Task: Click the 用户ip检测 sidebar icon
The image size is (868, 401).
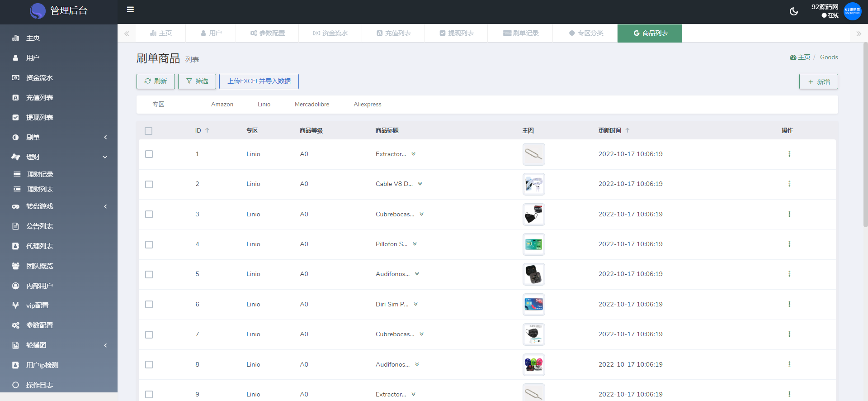Action: click(x=16, y=365)
